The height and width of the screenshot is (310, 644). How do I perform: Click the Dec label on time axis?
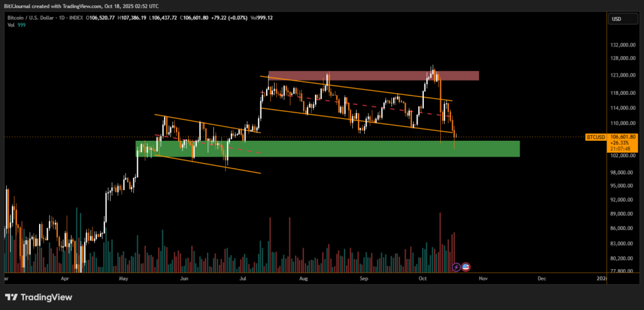point(541,277)
